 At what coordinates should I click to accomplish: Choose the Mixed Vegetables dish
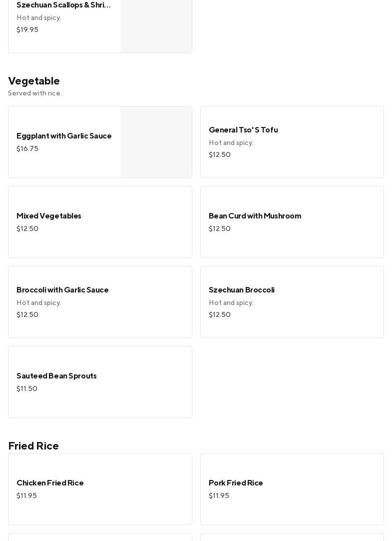coord(49,216)
